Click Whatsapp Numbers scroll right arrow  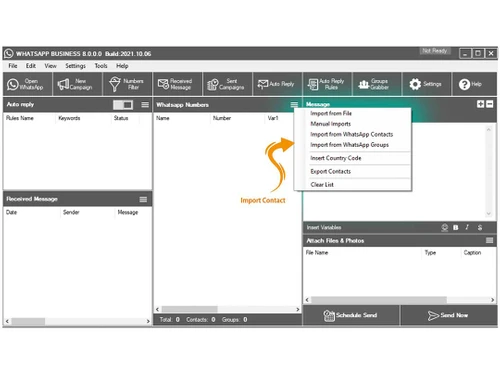[x=298, y=309]
